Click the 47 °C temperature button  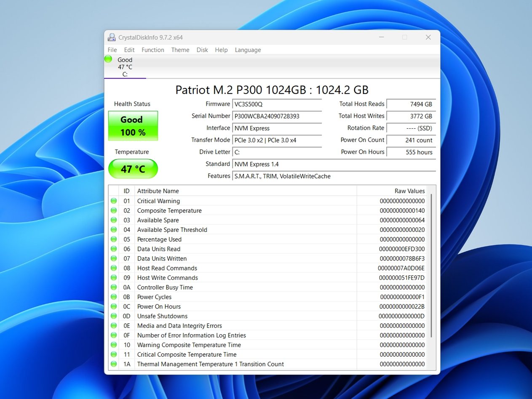point(133,169)
